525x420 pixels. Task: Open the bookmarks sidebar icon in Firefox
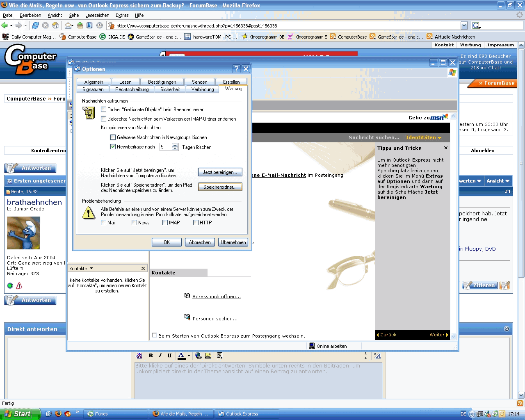pyautogui.click(x=89, y=25)
